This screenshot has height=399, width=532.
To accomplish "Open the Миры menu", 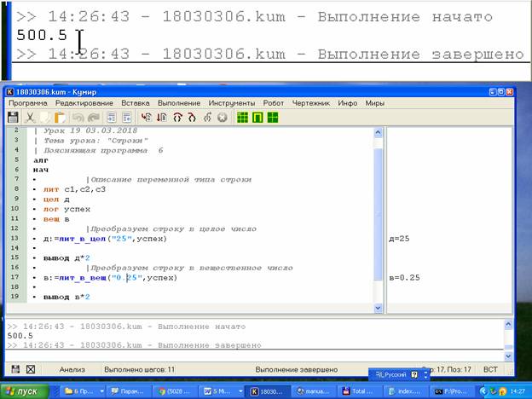I will [x=374, y=103].
